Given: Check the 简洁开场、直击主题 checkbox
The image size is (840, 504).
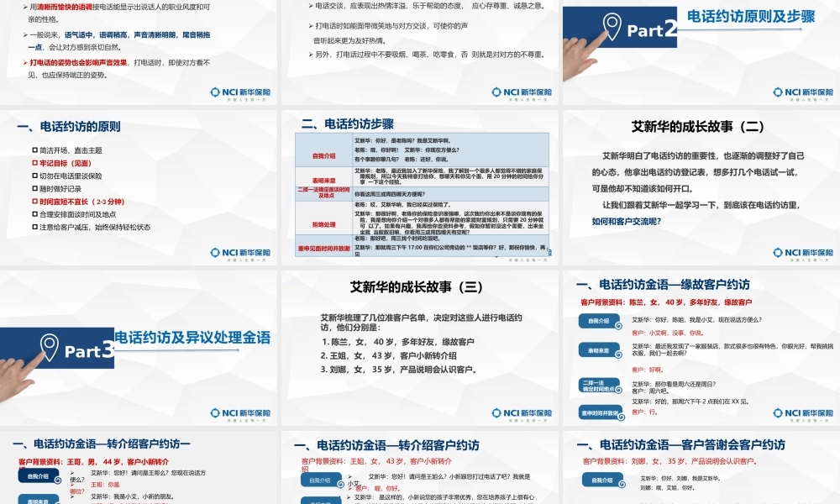Looking at the screenshot, I should [x=34, y=150].
